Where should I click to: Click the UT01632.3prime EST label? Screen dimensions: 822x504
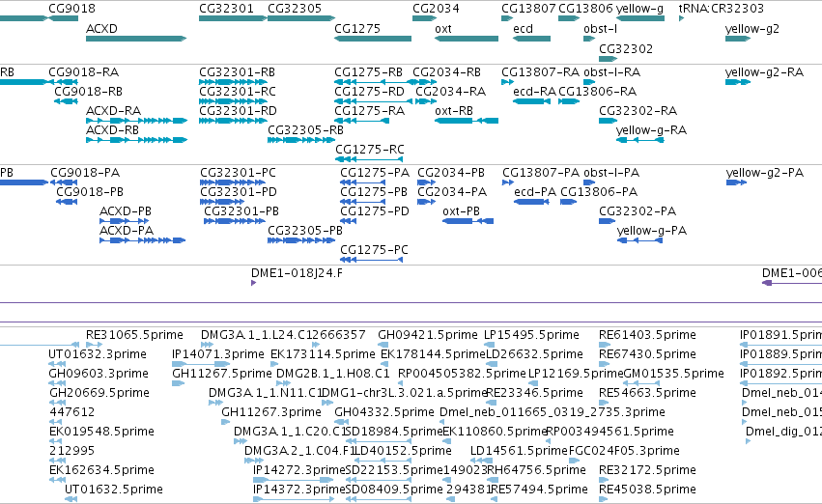[x=98, y=354]
